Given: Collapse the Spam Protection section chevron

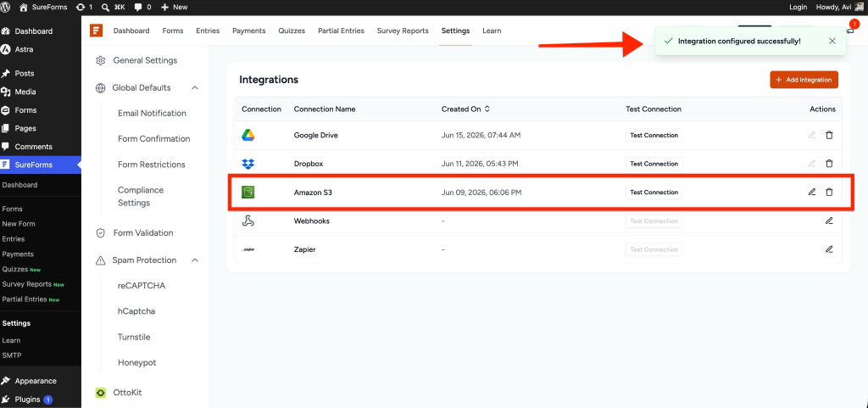Looking at the screenshot, I should (195, 260).
